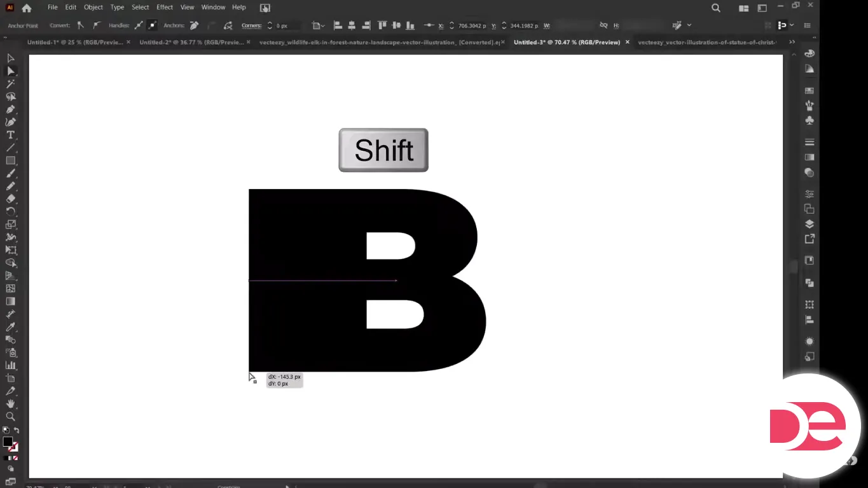The image size is (868, 488).
Task: Convert selected anchor point to corner
Action: pyautogui.click(x=80, y=25)
